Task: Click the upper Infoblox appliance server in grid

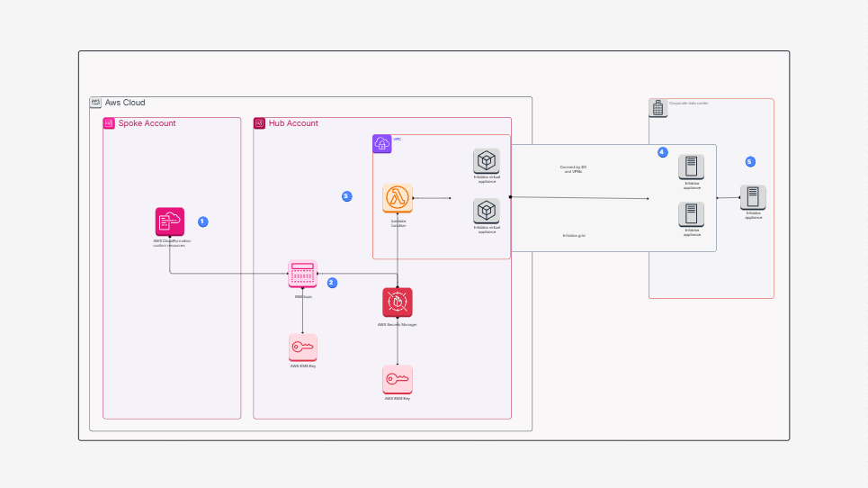Action: 692,167
